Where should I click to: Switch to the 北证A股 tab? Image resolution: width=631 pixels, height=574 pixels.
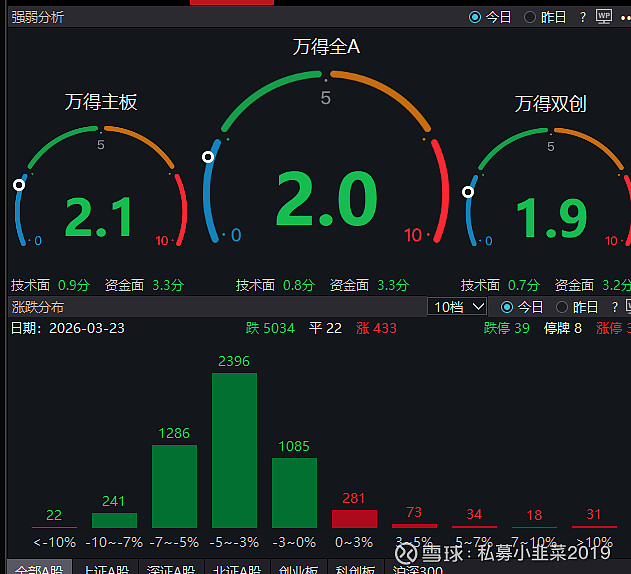pyautogui.click(x=237, y=568)
